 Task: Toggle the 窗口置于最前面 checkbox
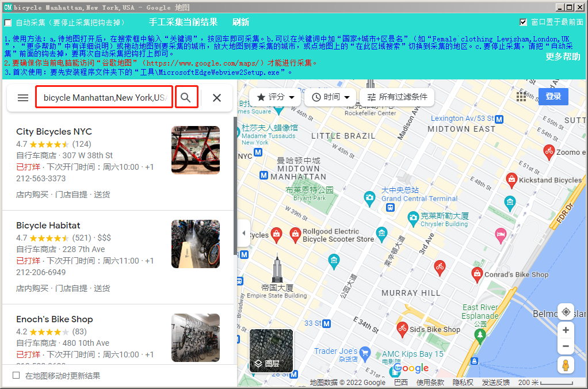pyautogui.click(x=523, y=22)
